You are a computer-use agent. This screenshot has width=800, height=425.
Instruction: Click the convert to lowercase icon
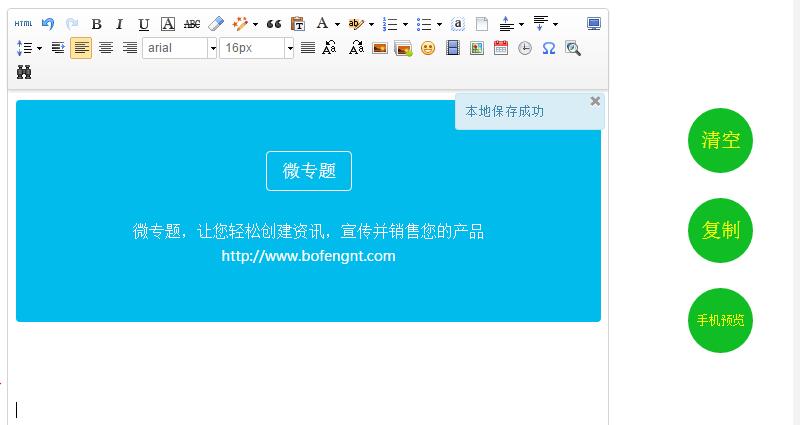(356, 48)
